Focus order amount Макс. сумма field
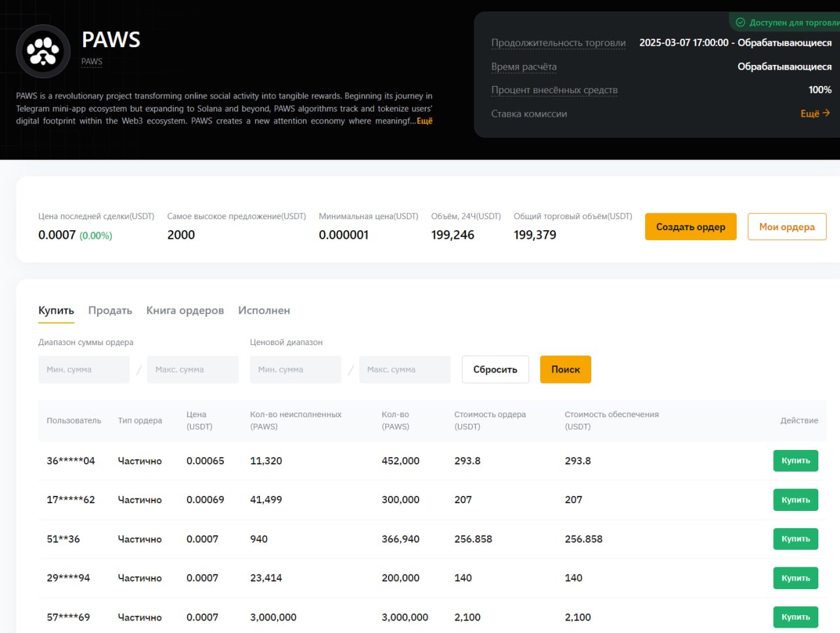This screenshot has height=633, width=840. pos(193,369)
